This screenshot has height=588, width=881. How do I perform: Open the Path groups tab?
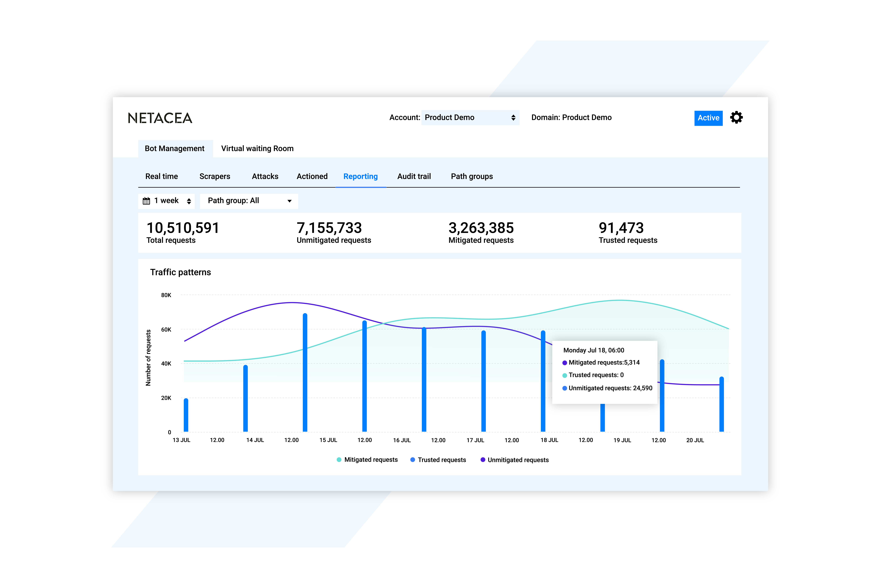click(x=471, y=176)
